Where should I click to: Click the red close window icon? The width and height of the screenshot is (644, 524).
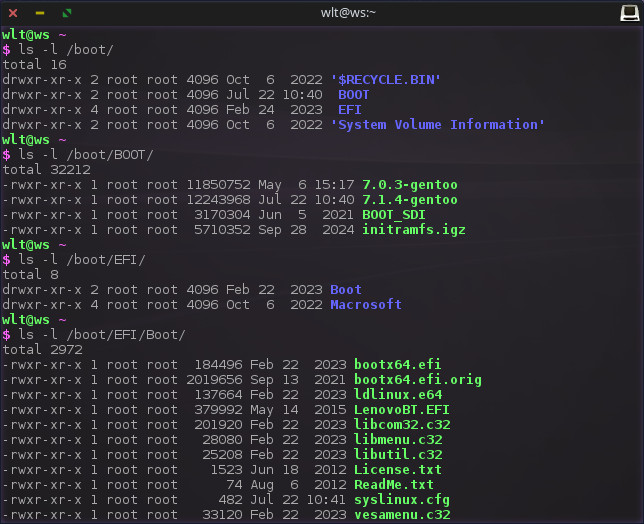click(13, 13)
